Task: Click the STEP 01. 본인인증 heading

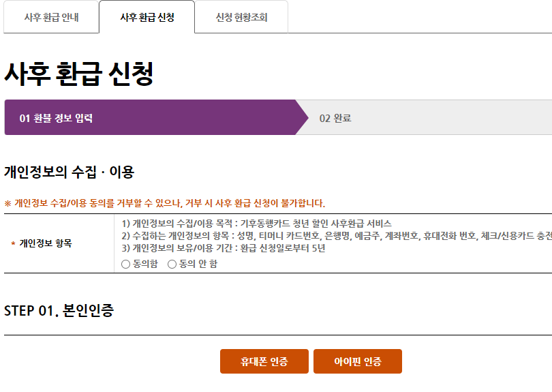Action: [59, 311]
